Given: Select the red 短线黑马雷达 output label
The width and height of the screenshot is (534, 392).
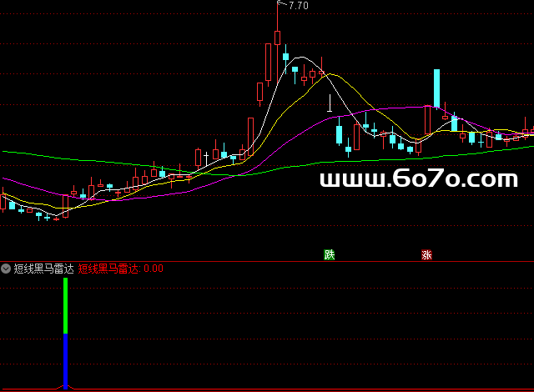Looking at the screenshot, I should point(108,269).
